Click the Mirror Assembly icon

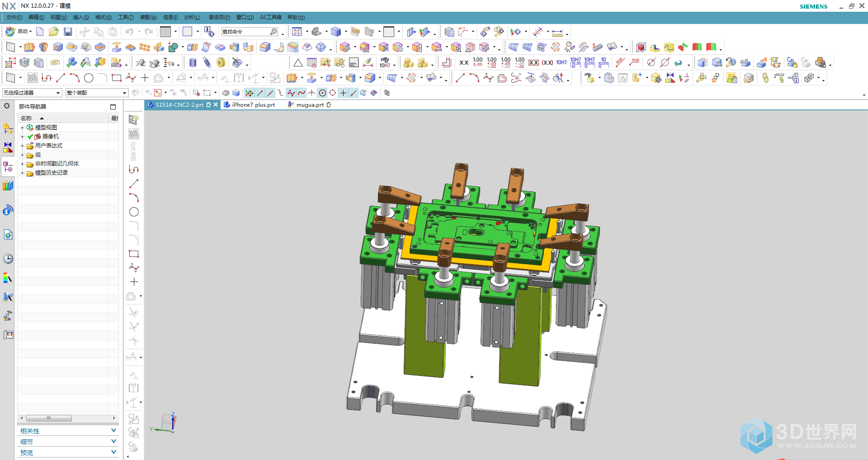point(670,78)
